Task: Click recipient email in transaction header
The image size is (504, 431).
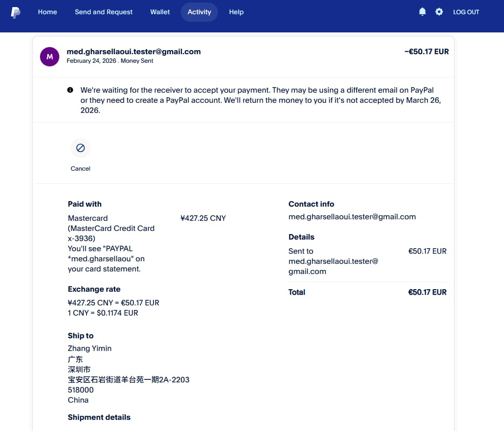Action: click(x=134, y=52)
